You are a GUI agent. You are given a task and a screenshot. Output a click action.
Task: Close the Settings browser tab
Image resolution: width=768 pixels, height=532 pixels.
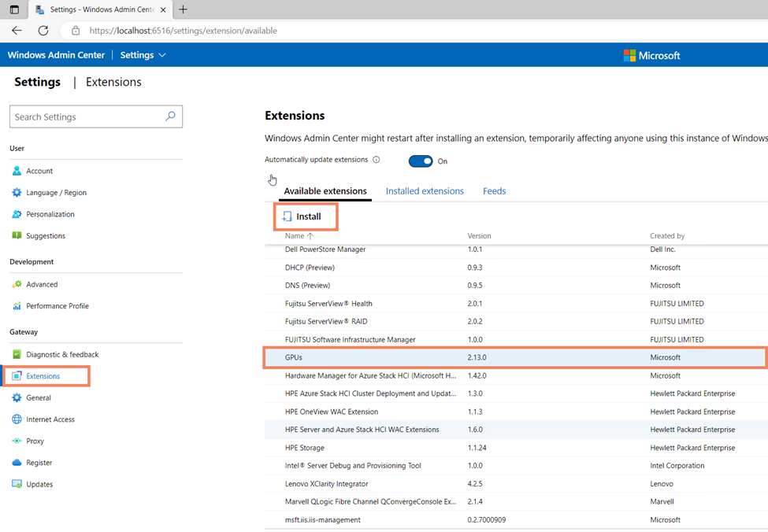[163, 9]
